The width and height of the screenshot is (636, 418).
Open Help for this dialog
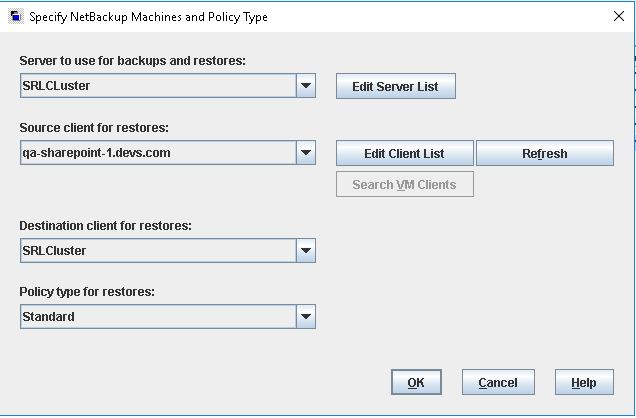click(x=583, y=382)
